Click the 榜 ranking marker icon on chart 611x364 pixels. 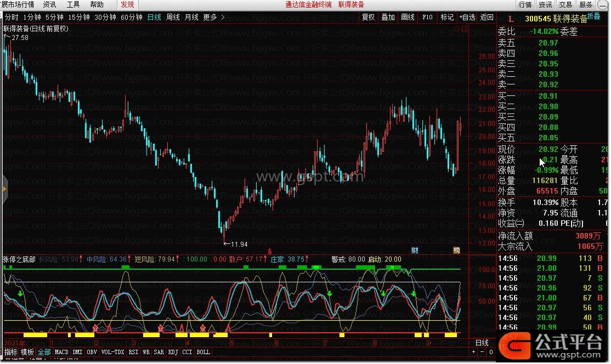point(456,251)
